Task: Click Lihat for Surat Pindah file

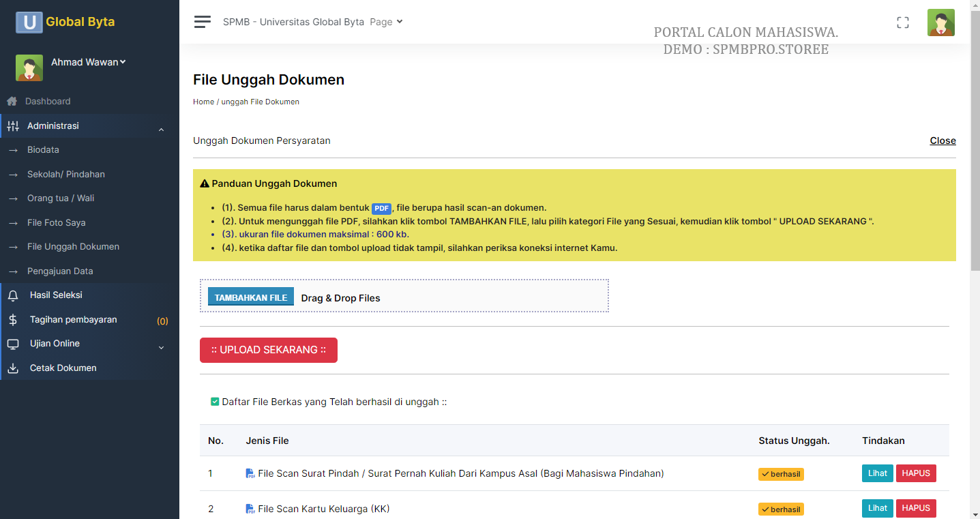Action: coord(878,473)
